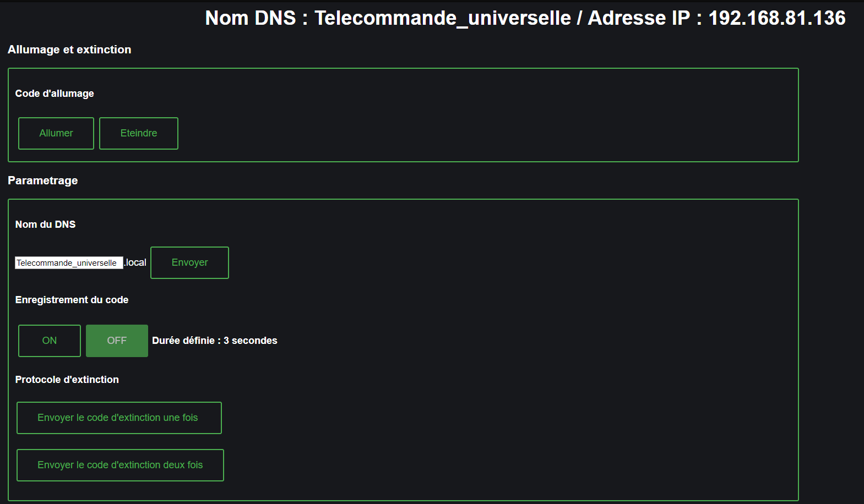Click 'Envoyer le code d'extinction une fois'
This screenshot has height=504, width=864.
point(119,418)
